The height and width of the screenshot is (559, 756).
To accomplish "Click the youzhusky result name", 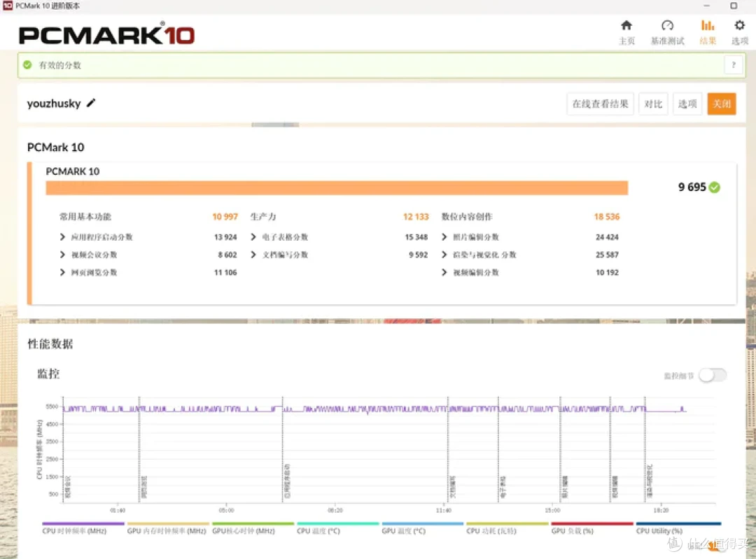I will (x=54, y=104).
